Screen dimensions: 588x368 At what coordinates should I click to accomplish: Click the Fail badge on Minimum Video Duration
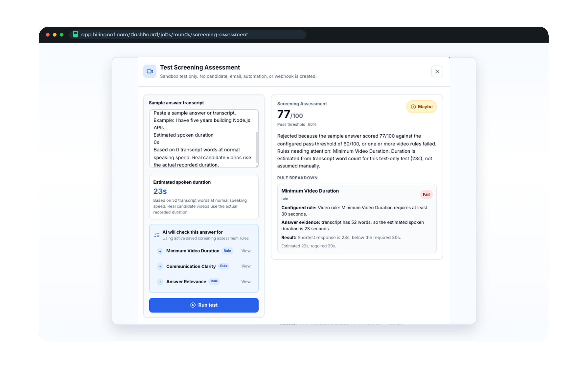(x=426, y=194)
